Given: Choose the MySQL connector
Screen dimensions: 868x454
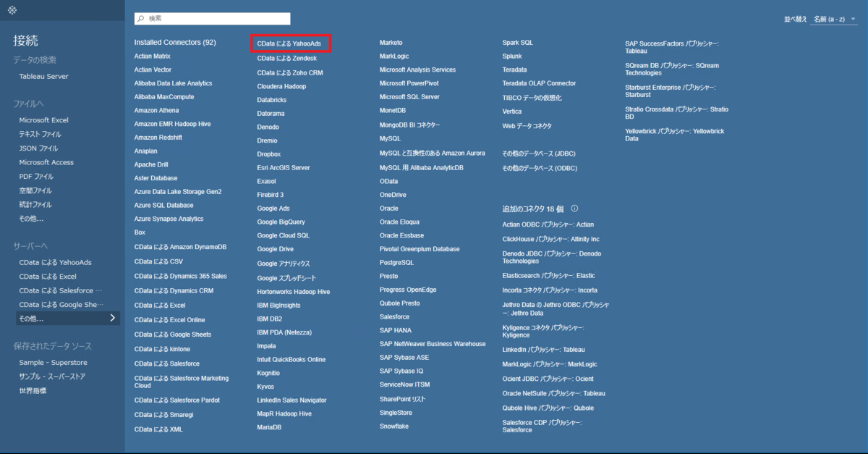Looking at the screenshot, I should (390, 138).
